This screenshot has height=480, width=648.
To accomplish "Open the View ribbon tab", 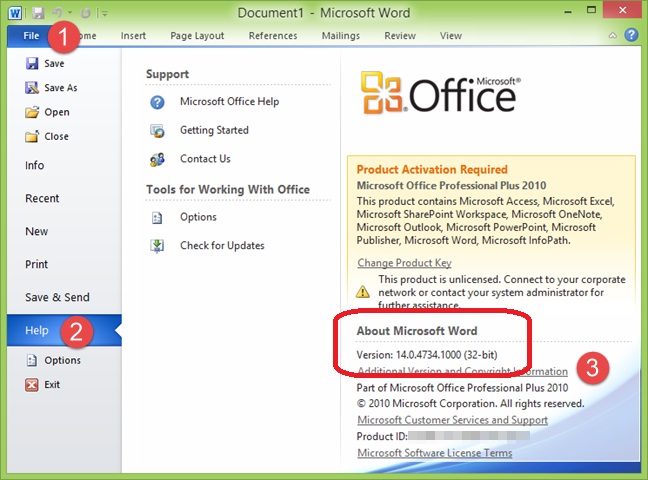I will click(450, 36).
